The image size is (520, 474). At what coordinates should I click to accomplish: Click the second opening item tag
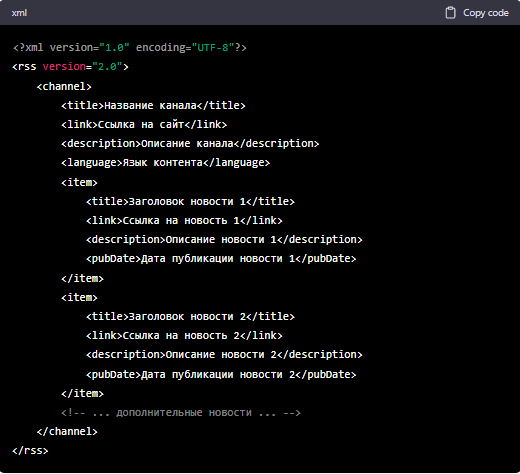tap(79, 297)
